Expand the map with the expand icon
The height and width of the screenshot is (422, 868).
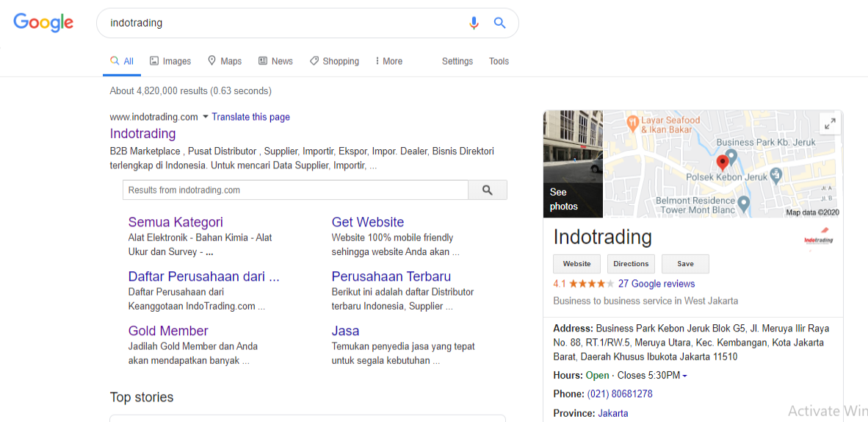pyautogui.click(x=830, y=124)
